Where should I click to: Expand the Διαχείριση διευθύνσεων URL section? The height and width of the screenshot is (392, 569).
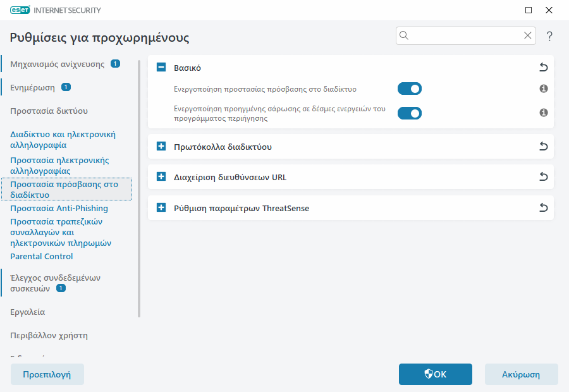(161, 177)
